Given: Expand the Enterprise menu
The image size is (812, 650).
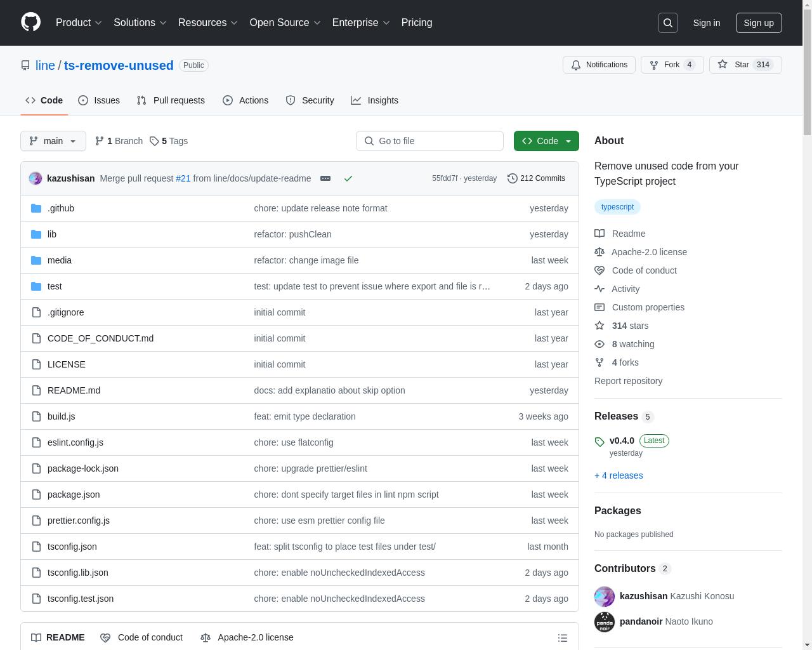Looking at the screenshot, I should pos(361,23).
